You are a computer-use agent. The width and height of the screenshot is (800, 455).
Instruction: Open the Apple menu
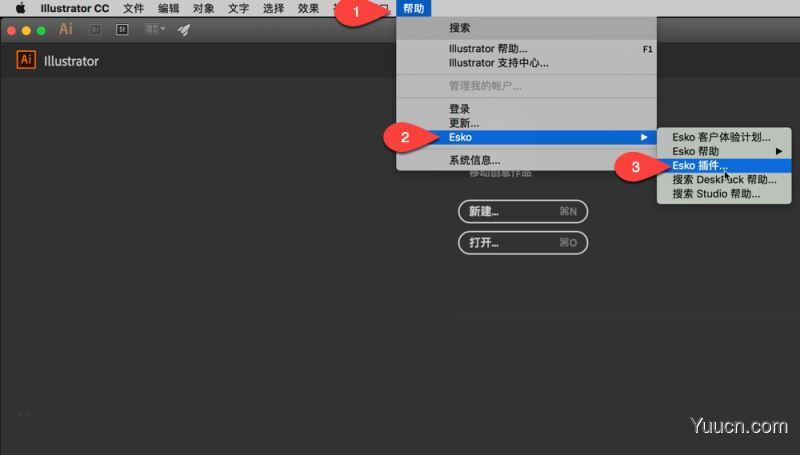(x=20, y=8)
